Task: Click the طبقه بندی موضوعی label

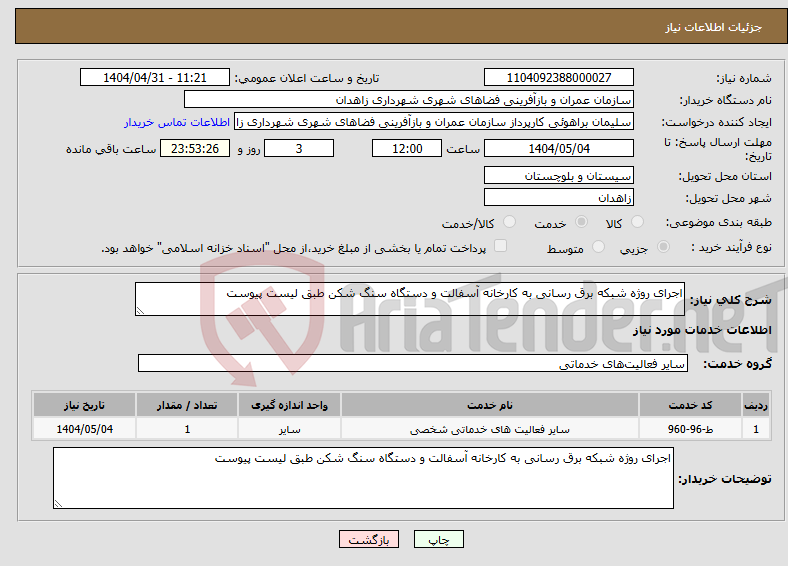Action: coord(719,222)
